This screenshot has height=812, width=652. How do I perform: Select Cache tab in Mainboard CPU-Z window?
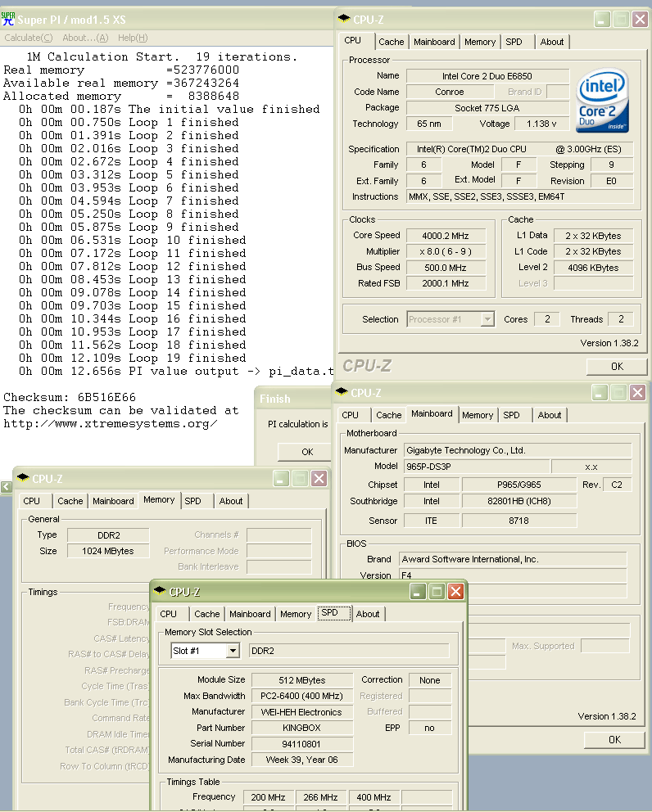click(389, 415)
